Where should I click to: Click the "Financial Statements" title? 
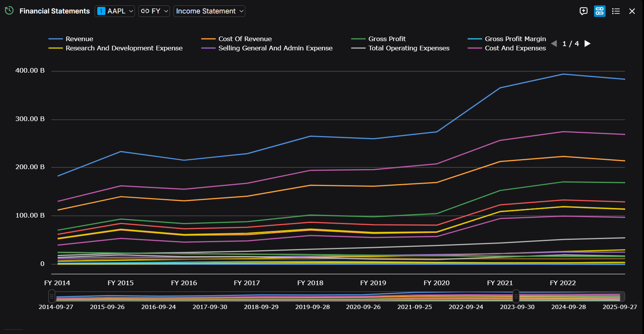point(55,11)
